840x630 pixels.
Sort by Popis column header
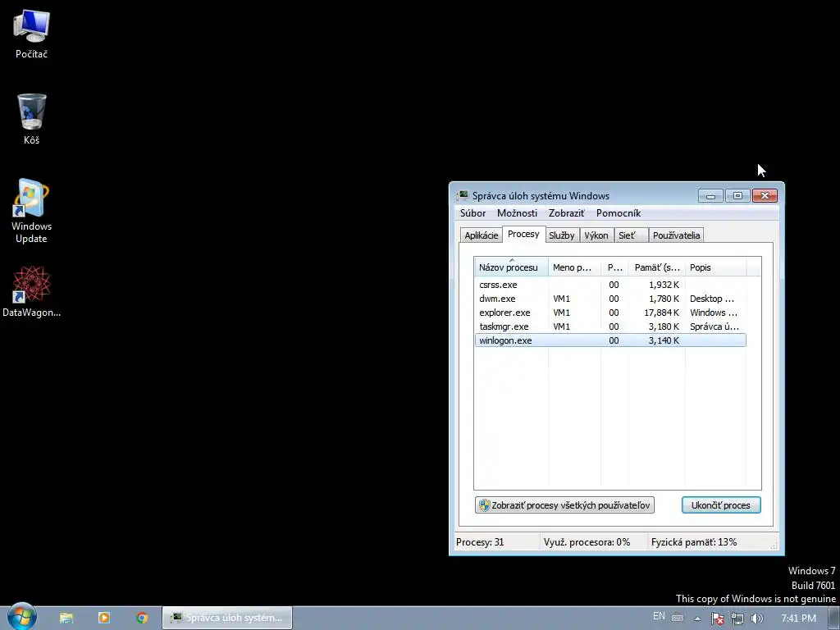[x=715, y=267]
